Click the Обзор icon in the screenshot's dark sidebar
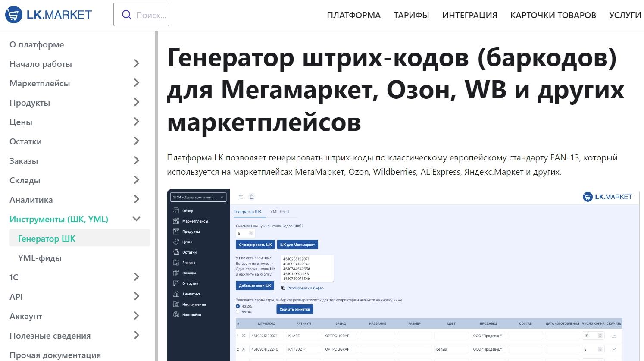 click(176, 210)
